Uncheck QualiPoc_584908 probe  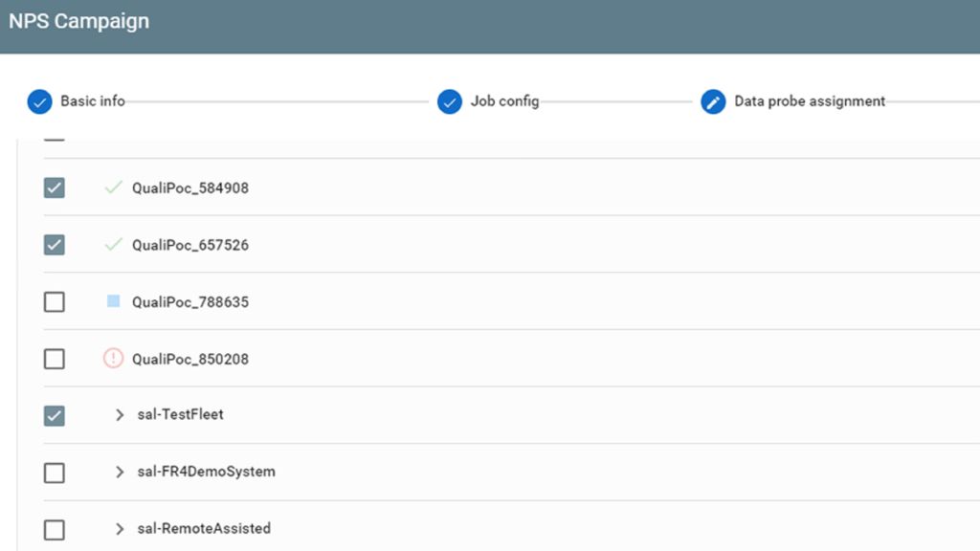pyautogui.click(x=55, y=187)
